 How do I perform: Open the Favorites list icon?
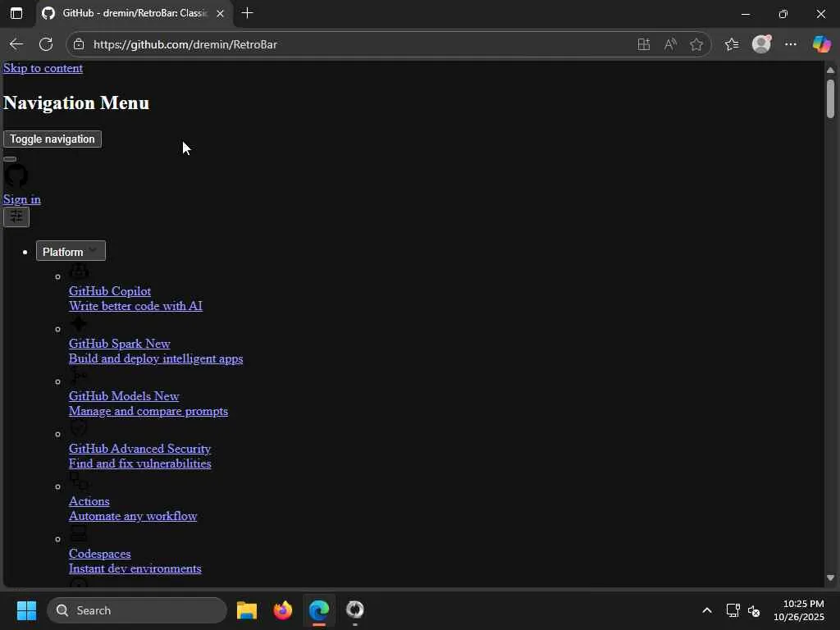(x=732, y=44)
